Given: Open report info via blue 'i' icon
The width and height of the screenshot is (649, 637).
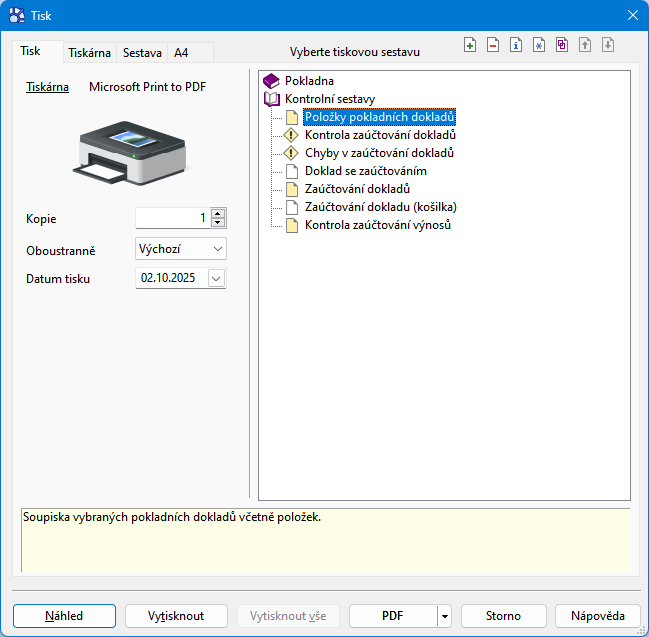Looking at the screenshot, I should [516, 45].
